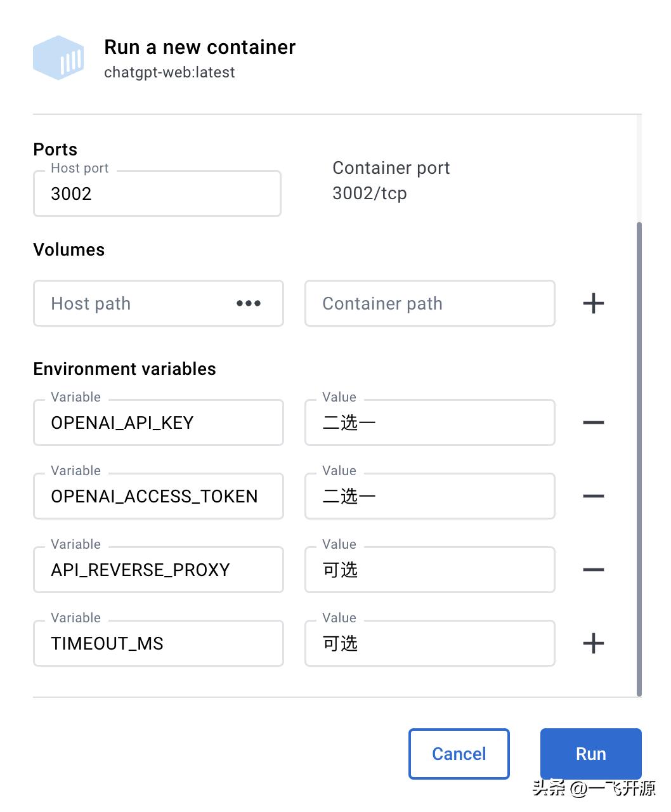Click the Value field beside OPENAI_API_KEY

[429, 422]
